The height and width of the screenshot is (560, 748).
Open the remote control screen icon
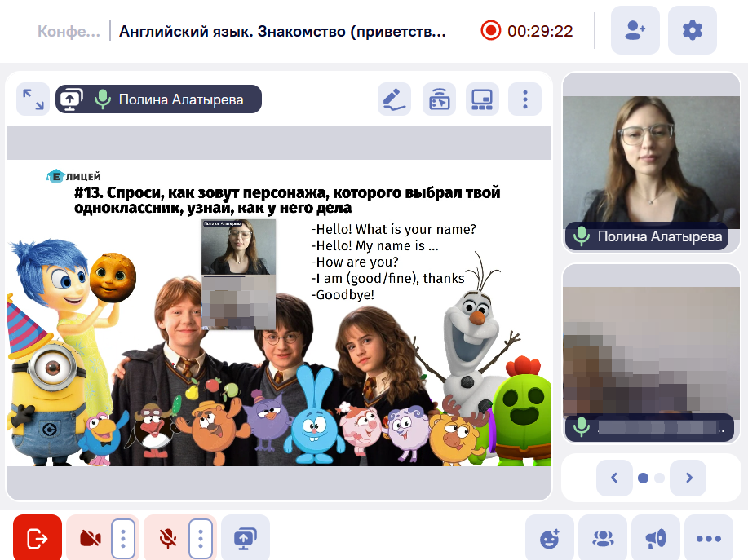click(x=439, y=99)
